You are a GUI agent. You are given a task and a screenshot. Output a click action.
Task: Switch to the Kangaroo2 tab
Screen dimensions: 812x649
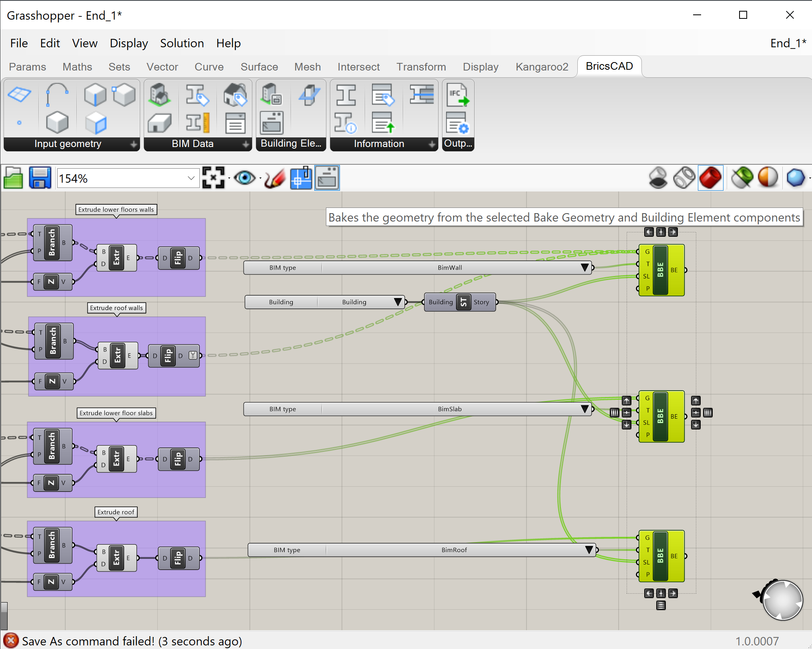tap(542, 67)
